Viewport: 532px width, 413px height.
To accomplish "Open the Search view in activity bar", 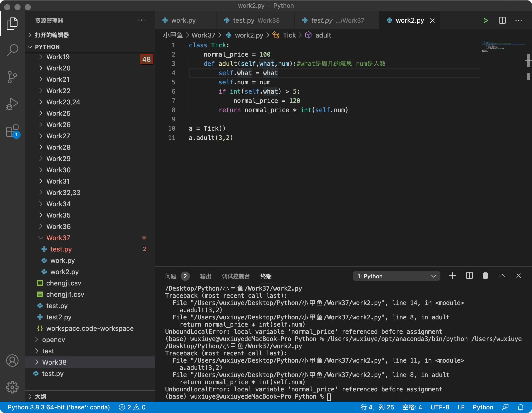I will 12,50.
